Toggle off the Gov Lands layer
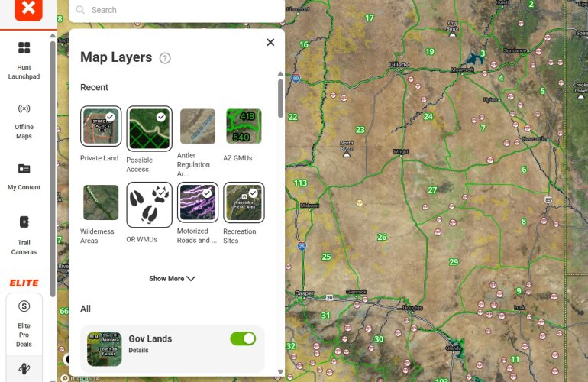This screenshot has height=382, width=588. point(243,338)
